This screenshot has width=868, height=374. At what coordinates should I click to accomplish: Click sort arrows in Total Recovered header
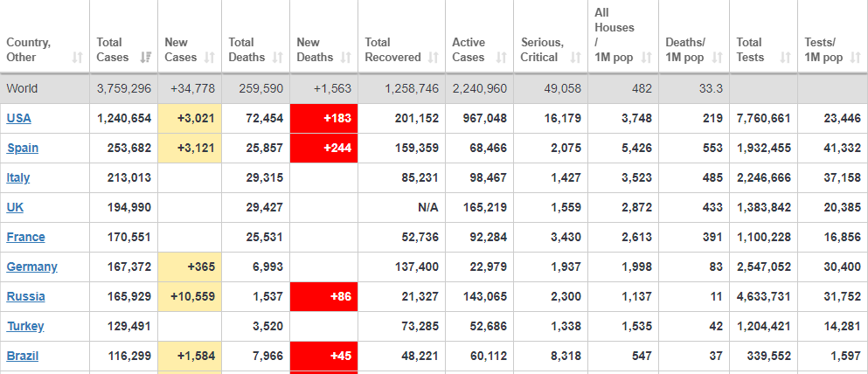pos(434,57)
